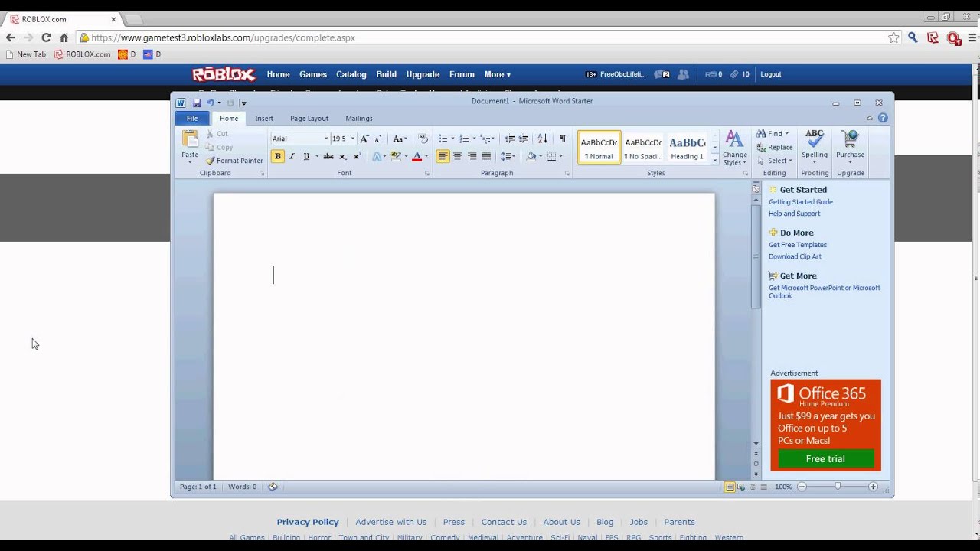Image resolution: width=980 pixels, height=551 pixels.
Task: Expand the Styles gallery More arrow
Action: [x=715, y=159]
